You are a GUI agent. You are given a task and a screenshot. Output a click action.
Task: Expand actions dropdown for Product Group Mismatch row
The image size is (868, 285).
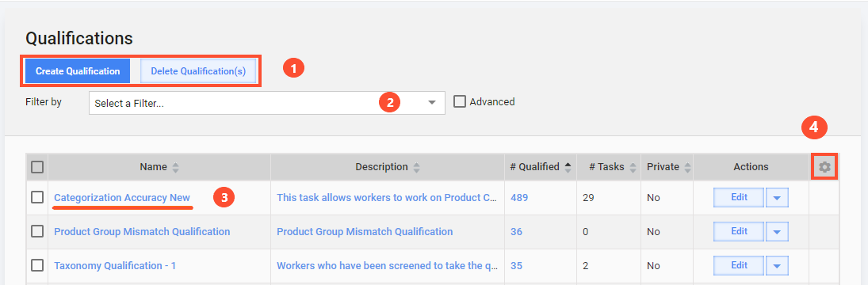777,232
